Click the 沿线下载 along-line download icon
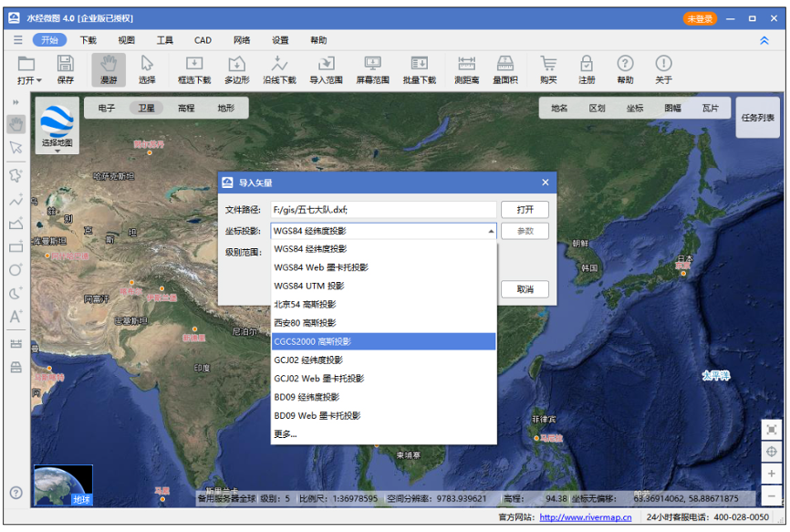Viewport: 790px width, 532px height. (x=280, y=69)
